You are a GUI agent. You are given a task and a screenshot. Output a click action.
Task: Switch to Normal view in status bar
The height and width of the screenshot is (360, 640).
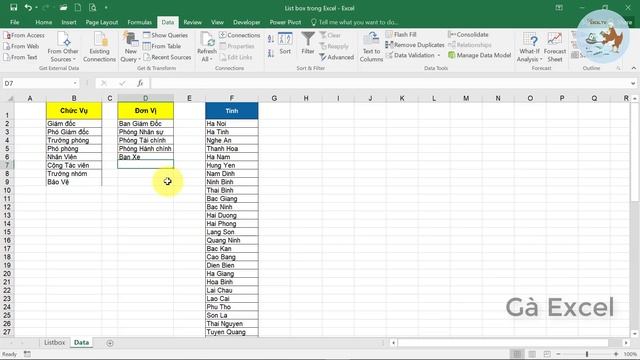(x=517, y=354)
